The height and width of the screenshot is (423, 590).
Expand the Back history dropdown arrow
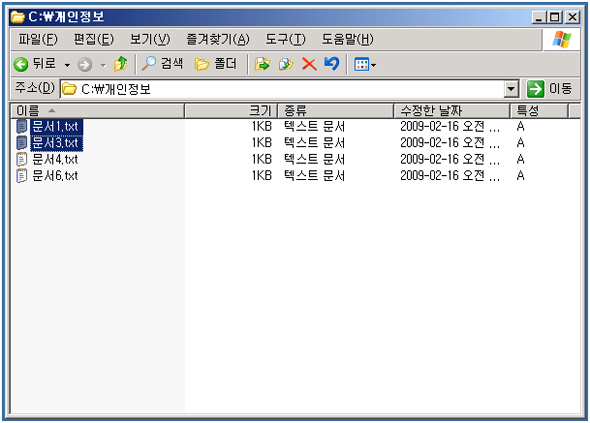[x=67, y=65]
